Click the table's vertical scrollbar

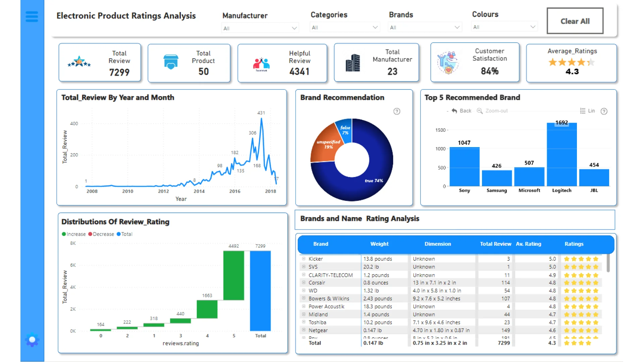coord(608,264)
